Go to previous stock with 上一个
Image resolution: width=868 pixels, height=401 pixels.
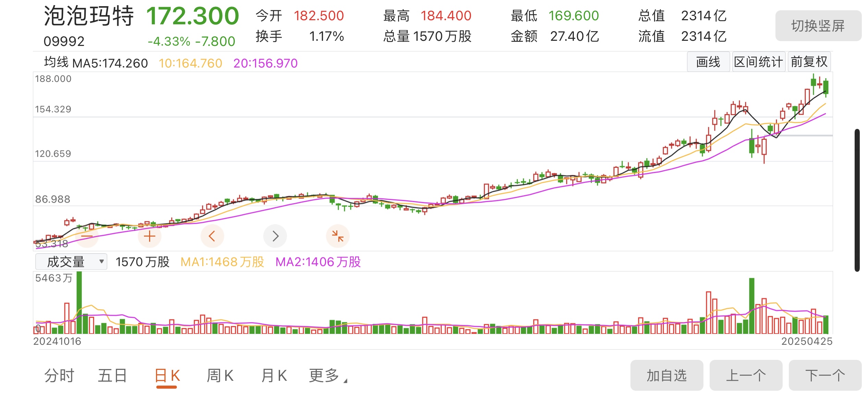click(746, 375)
